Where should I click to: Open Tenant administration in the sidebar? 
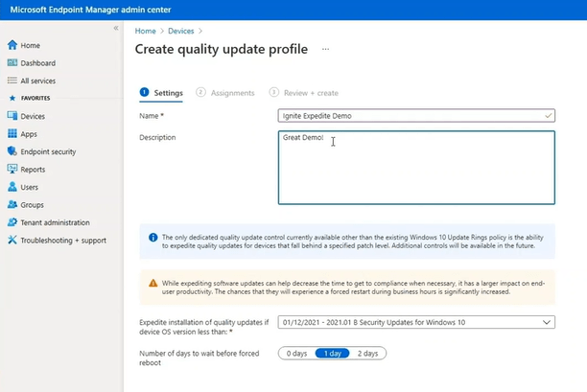55,222
